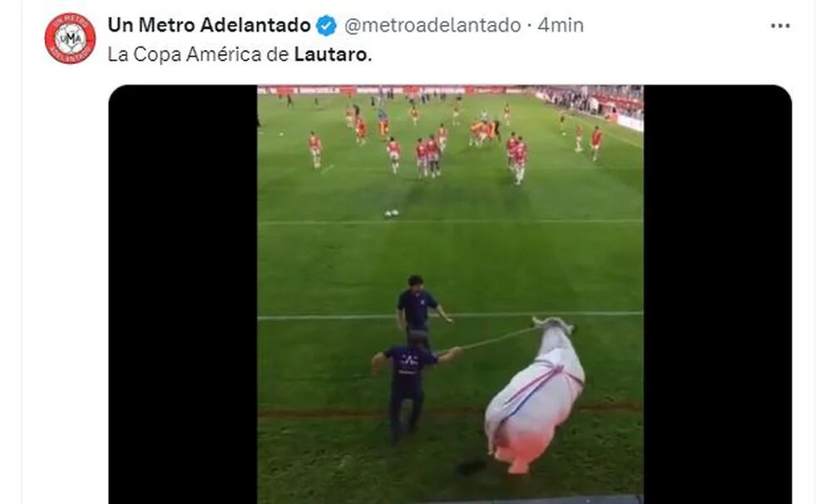825x504 pixels.
Task: Open the 4min timestamp permalink
Action: (x=561, y=25)
